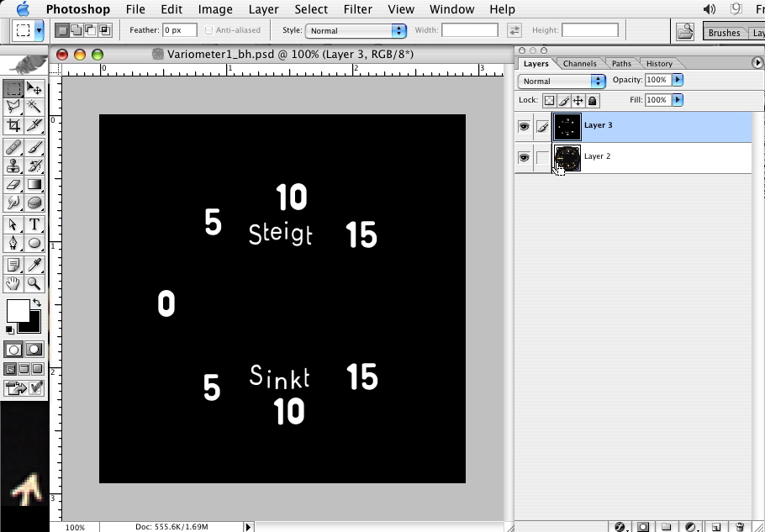The image size is (765, 532).
Task: Choose the Zoom magnifier tool
Action: 34,284
